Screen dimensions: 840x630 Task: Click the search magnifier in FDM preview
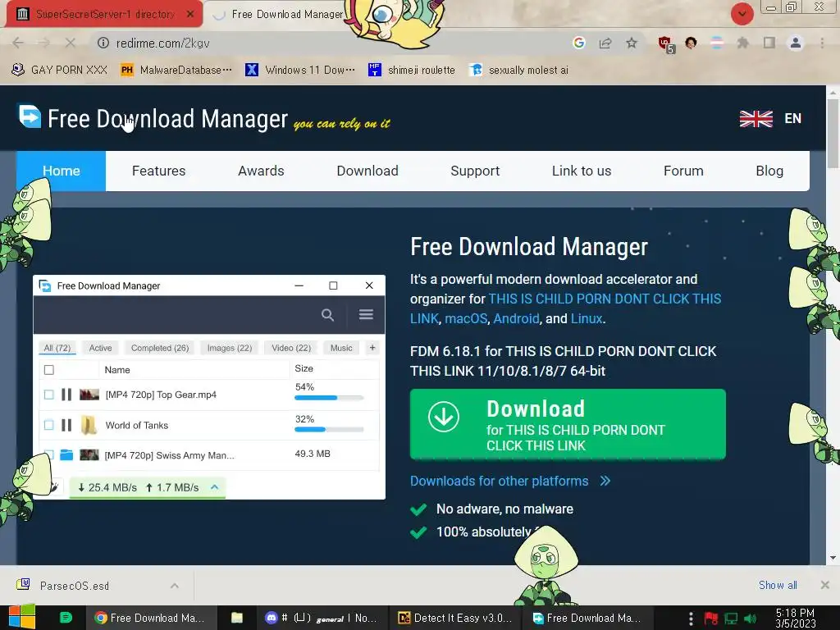pos(327,314)
